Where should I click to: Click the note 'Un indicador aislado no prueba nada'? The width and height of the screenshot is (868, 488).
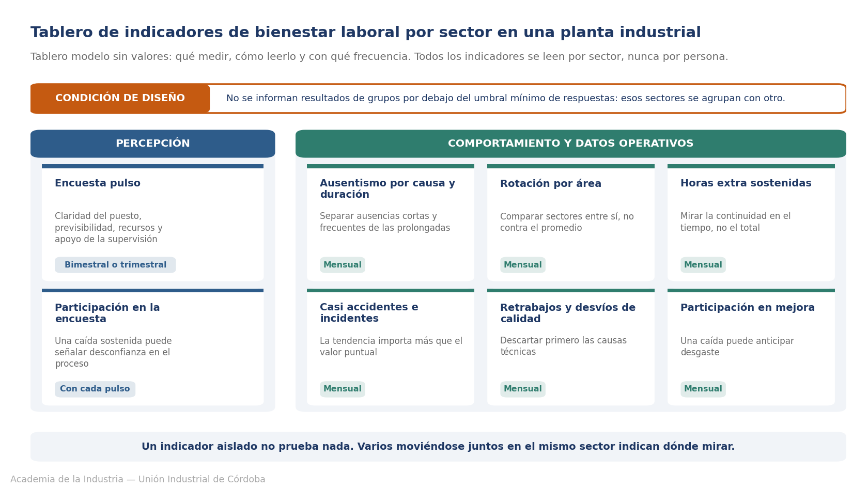(x=438, y=447)
